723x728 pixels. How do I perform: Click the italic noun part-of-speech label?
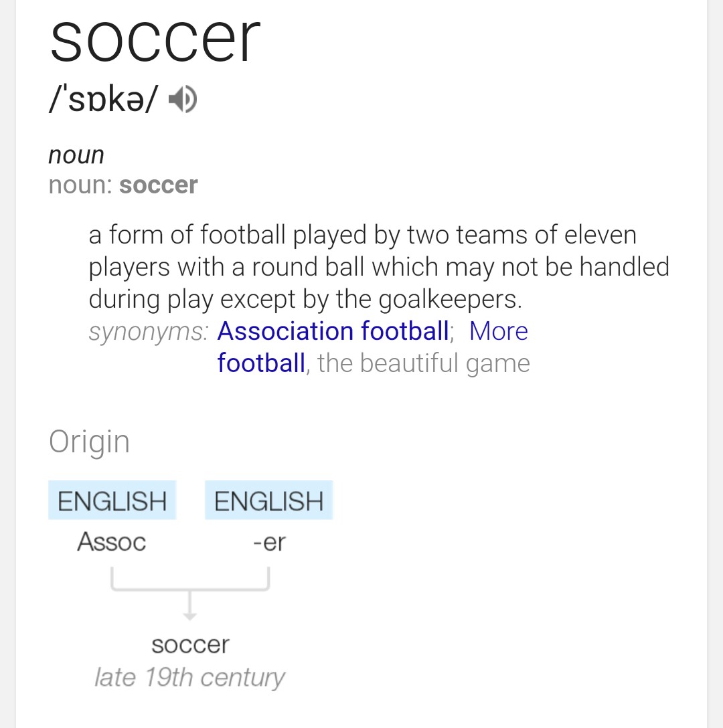[x=76, y=155]
